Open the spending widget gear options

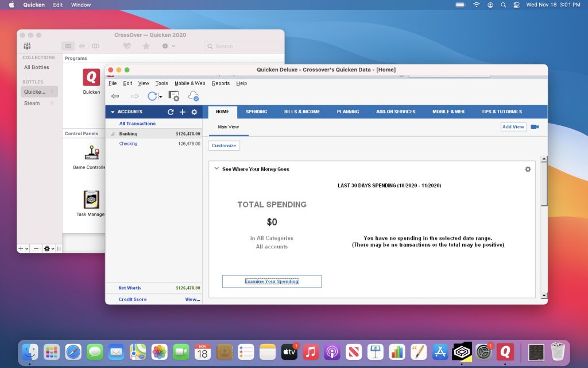(528, 169)
